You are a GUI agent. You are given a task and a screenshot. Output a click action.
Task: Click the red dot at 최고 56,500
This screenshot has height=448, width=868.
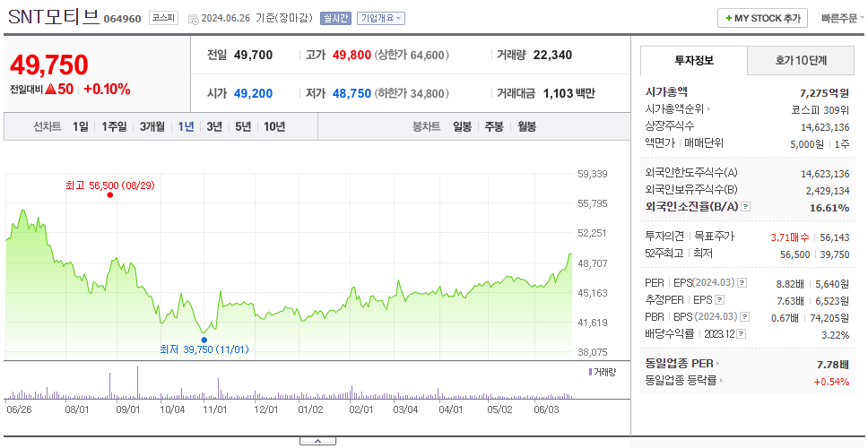pos(110,194)
